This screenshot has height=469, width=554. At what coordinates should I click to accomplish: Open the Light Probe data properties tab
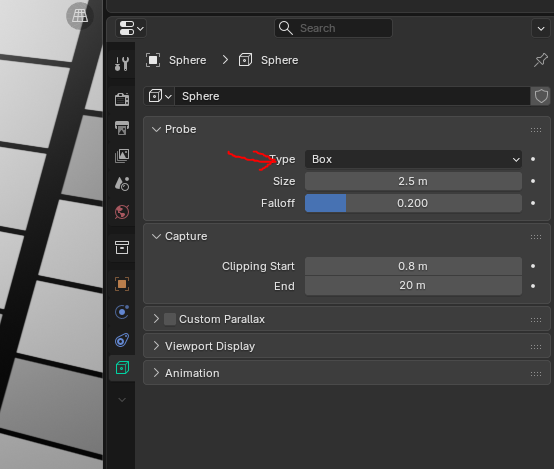122,368
